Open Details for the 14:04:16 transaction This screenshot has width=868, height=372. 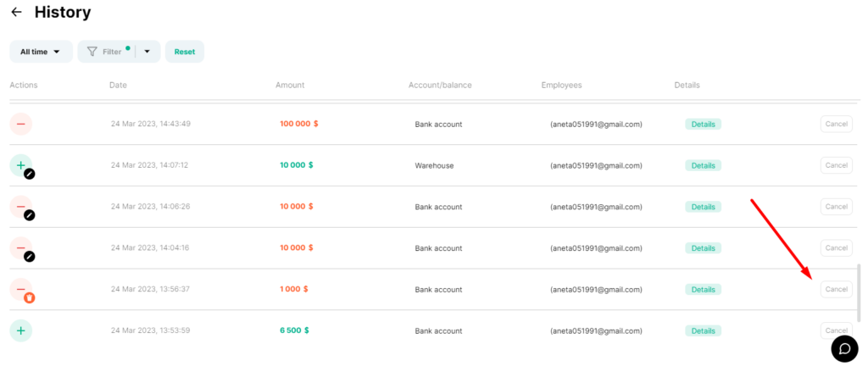(x=703, y=248)
